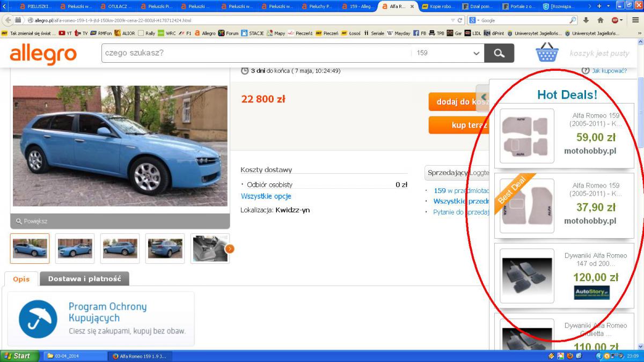Open the Mayday bookmark
The width and height of the screenshot is (644, 362).
399,33
